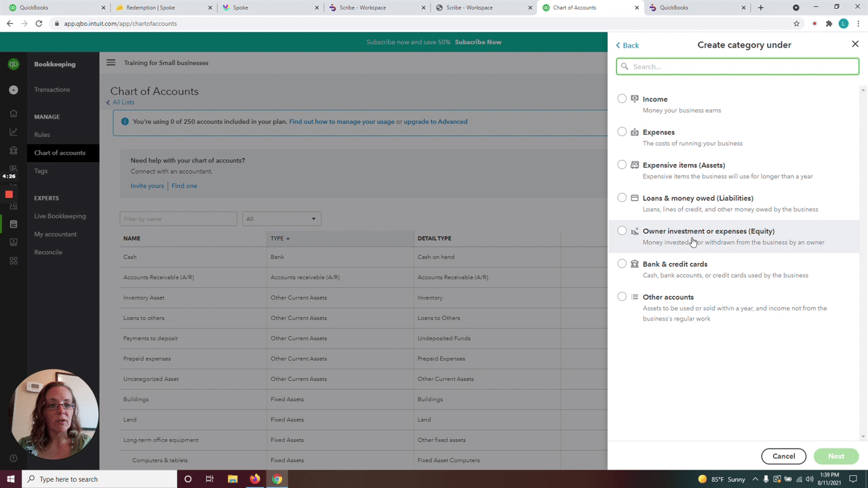The image size is (868, 488).
Task: Sort by the TYPE column header
Action: click(x=277, y=239)
